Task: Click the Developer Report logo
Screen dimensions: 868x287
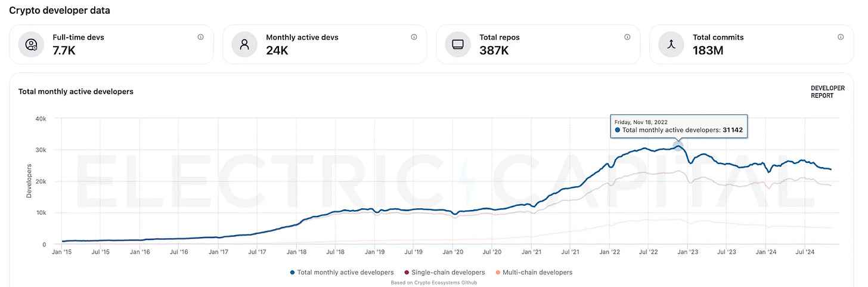Action: point(827,92)
